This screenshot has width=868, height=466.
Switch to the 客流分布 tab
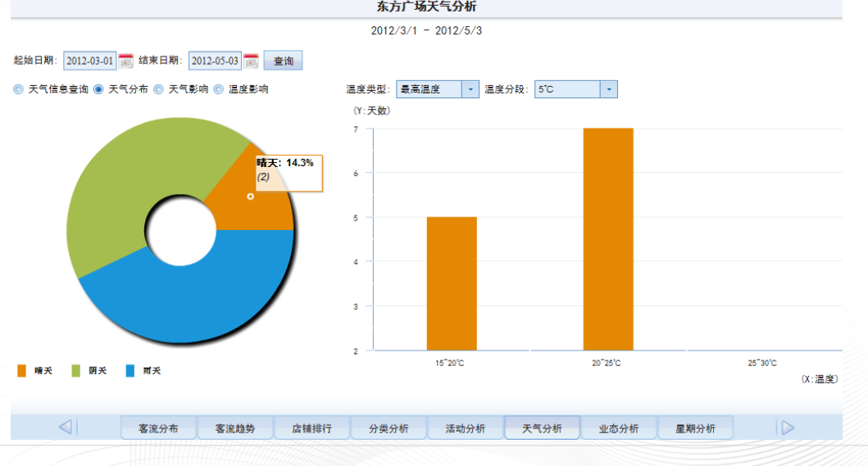click(x=158, y=428)
